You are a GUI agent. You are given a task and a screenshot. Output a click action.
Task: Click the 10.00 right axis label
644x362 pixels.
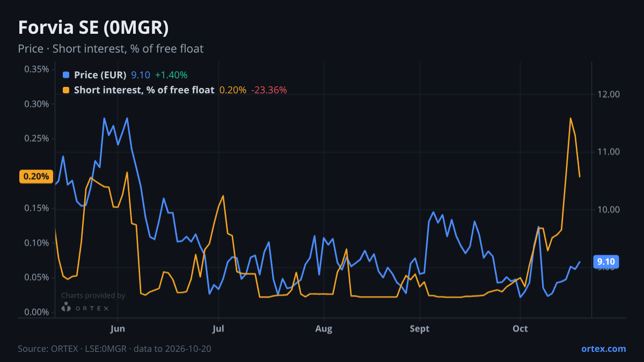[x=608, y=210]
